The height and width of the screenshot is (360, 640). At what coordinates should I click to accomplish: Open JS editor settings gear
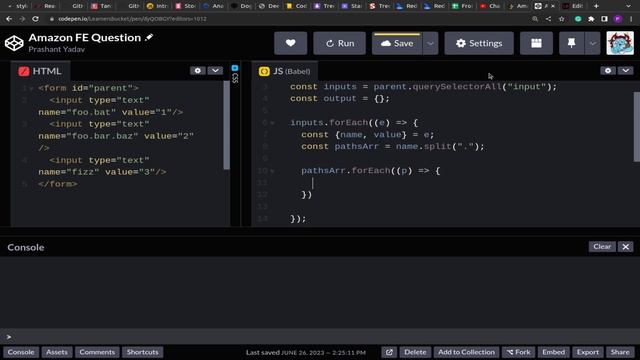pos(608,71)
